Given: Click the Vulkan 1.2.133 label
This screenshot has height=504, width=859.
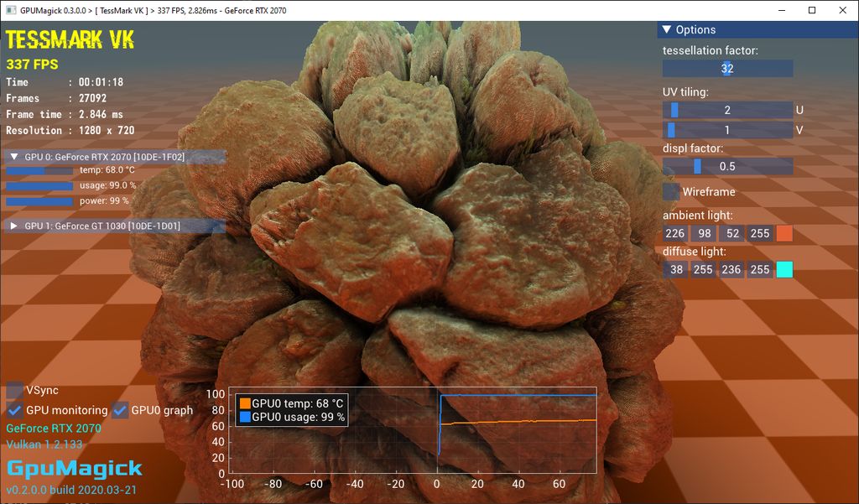Looking at the screenshot, I should pyautogui.click(x=44, y=444).
